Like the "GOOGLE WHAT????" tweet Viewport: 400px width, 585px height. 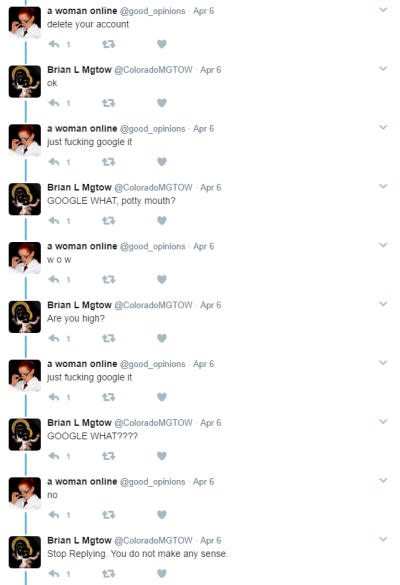[162, 456]
